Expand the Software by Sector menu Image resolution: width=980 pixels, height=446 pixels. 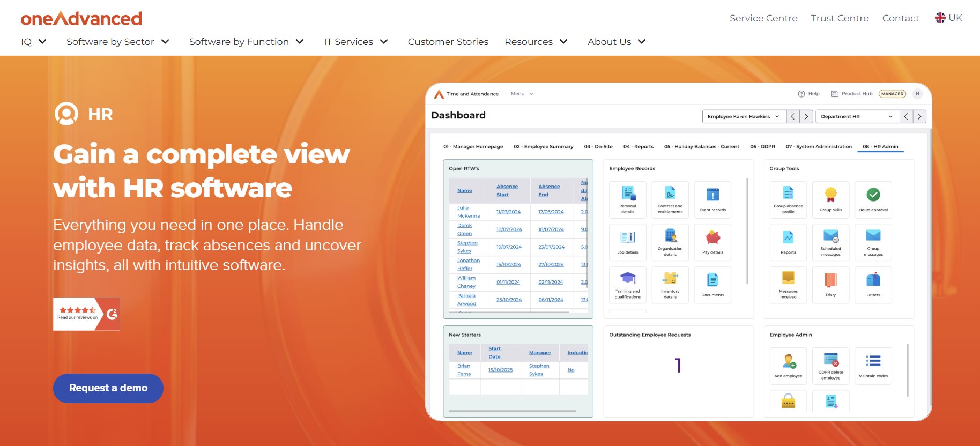click(x=118, y=42)
